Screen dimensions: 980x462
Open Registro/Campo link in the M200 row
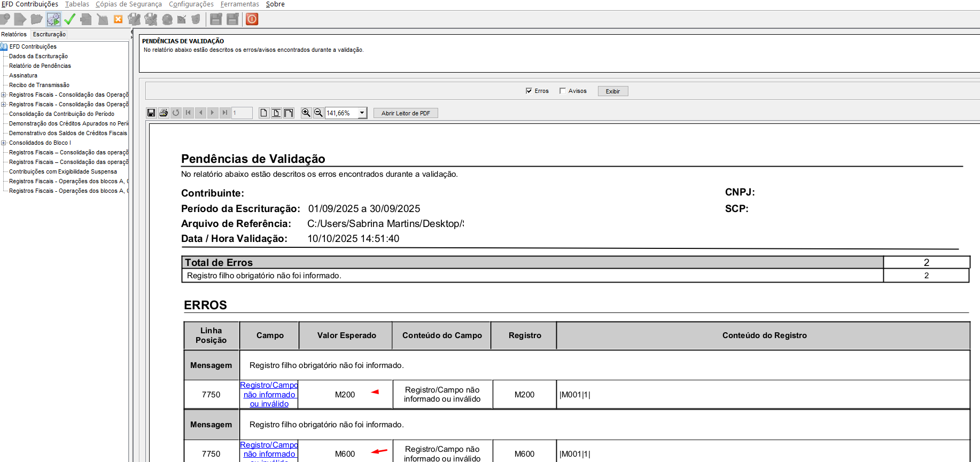[x=269, y=395]
